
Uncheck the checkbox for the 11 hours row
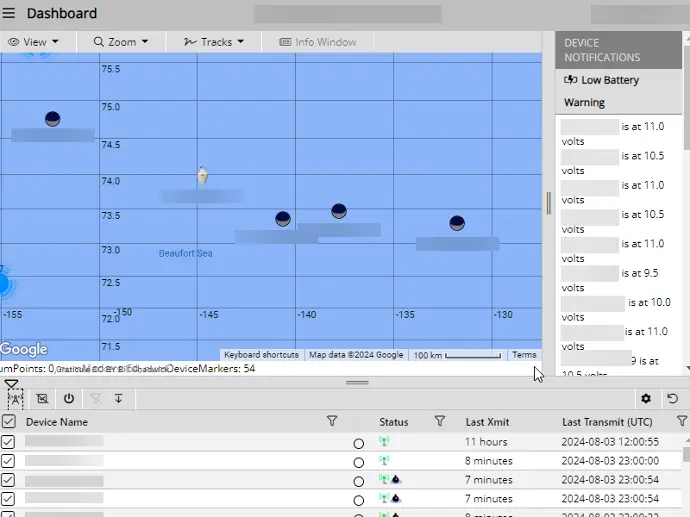coord(8,442)
